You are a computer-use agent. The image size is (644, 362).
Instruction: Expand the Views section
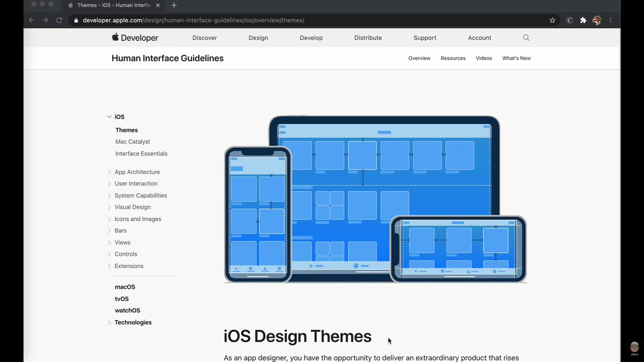109,243
